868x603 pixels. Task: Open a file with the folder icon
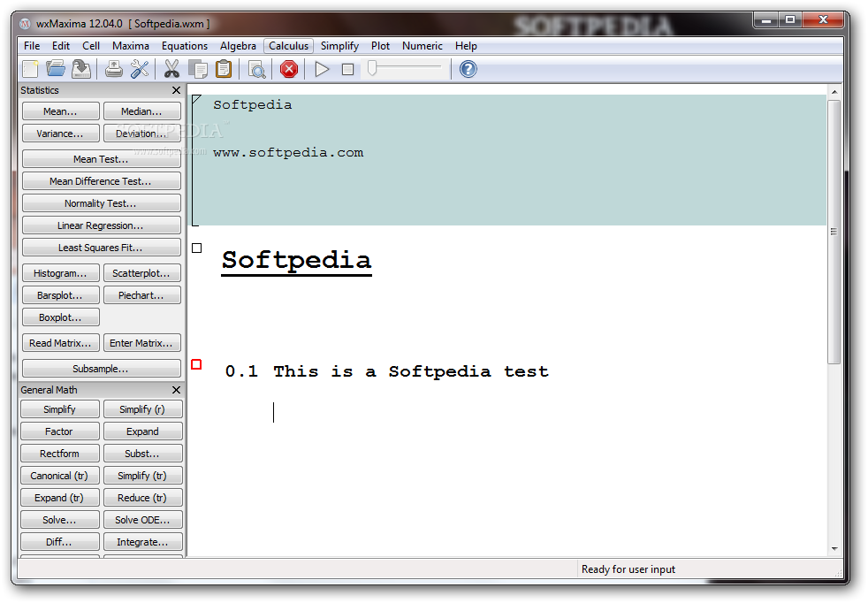pyautogui.click(x=56, y=69)
